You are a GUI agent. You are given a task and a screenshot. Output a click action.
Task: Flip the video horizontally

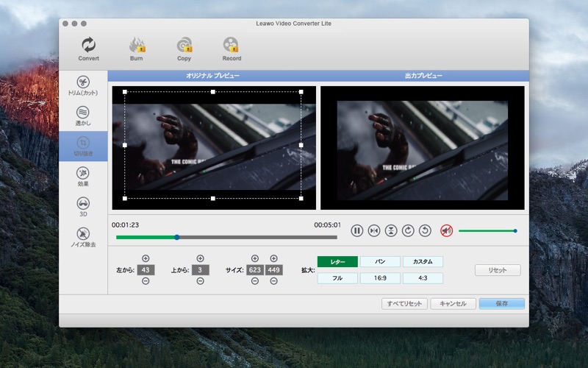374,230
